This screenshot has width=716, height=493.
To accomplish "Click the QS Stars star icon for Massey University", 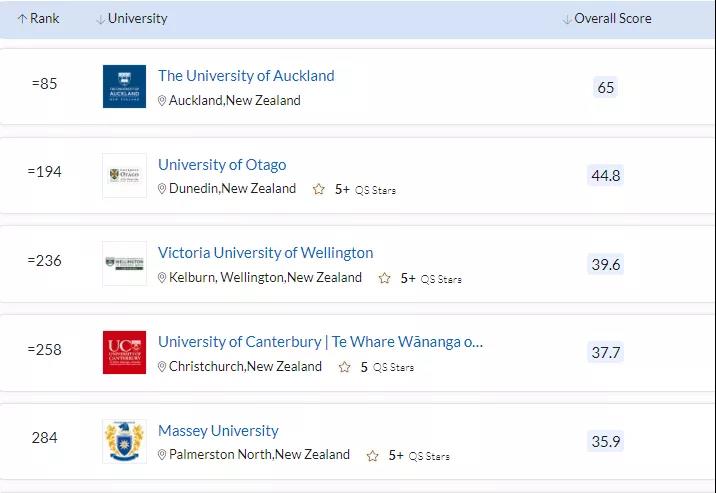I will click(x=373, y=456).
